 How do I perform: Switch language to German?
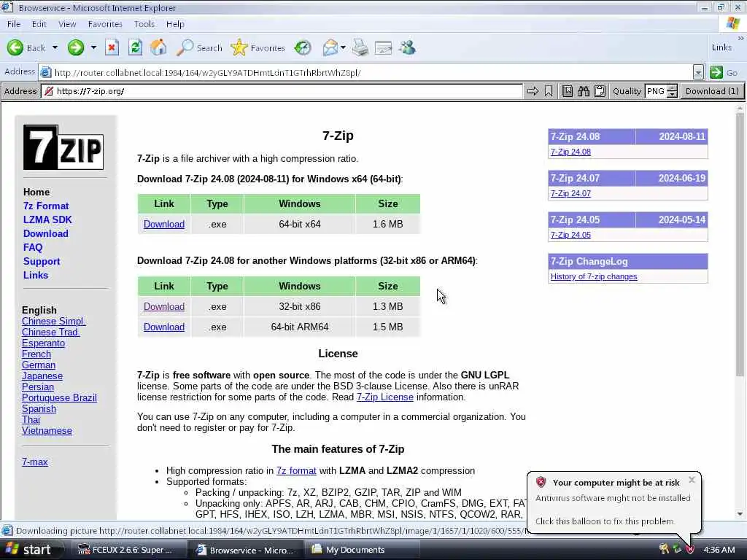(x=39, y=365)
